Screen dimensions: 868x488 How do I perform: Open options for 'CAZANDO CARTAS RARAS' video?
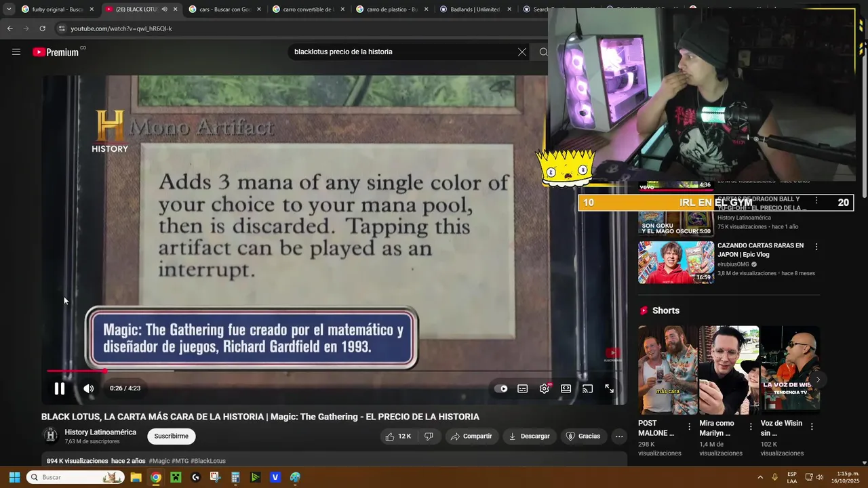[x=816, y=247]
